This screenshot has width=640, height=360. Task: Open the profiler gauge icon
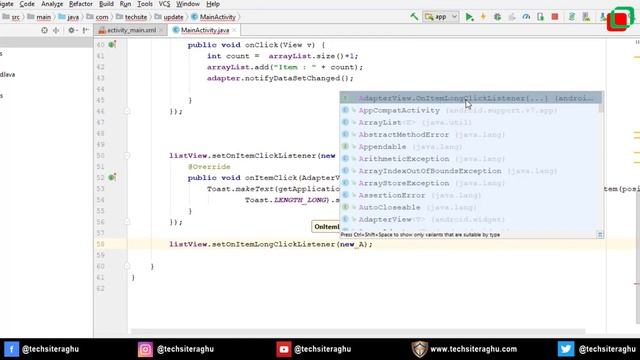coord(526,17)
